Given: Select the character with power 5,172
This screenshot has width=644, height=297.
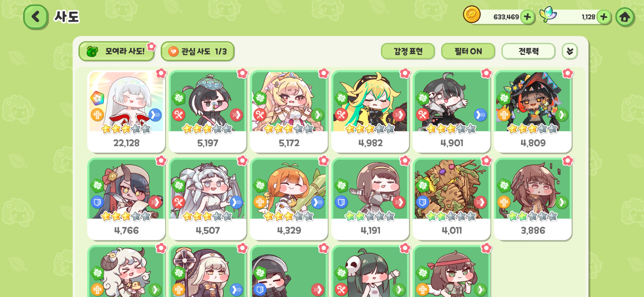Looking at the screenshot, I should pos(289,111).
